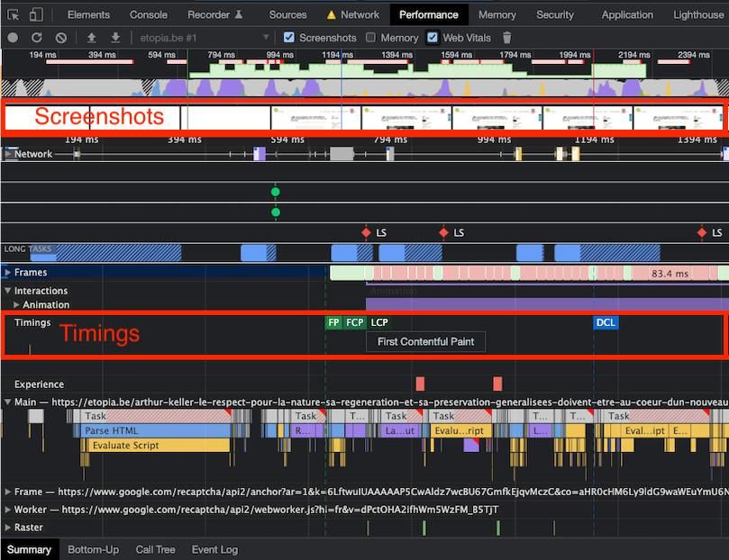Expand the Frames track

8,273
